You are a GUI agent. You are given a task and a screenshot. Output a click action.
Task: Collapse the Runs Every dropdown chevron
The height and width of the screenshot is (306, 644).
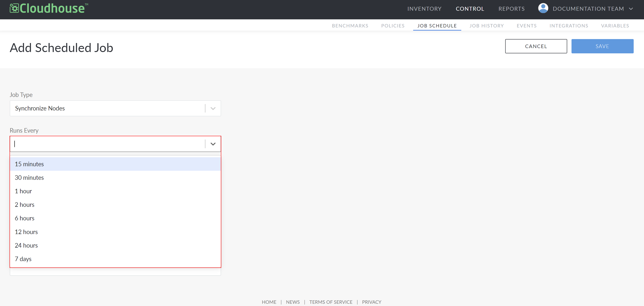click(x=213, y=144)
